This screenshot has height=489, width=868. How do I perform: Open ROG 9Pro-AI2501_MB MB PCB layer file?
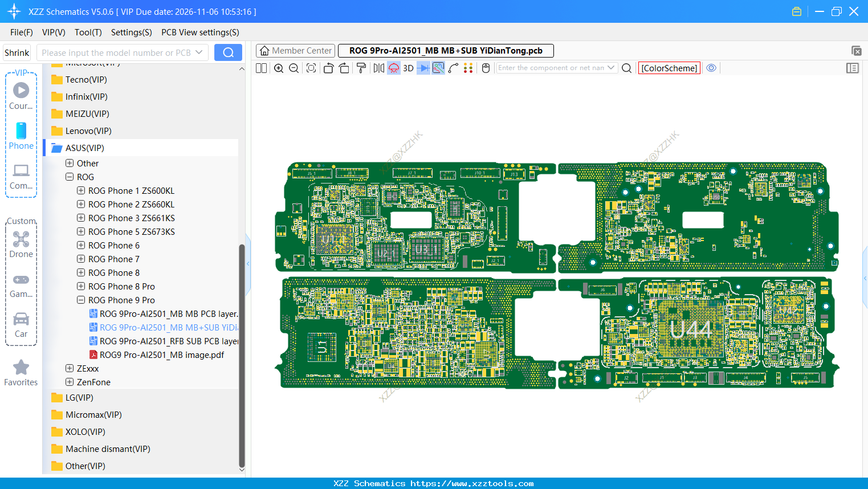164,313
